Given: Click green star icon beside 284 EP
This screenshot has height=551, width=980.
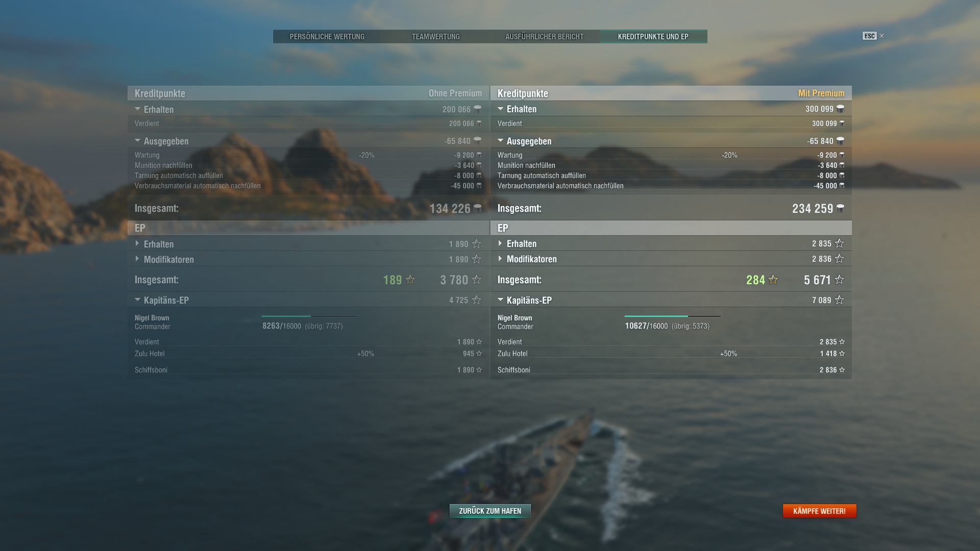Looking at the screenshot, I should point(773,280).
